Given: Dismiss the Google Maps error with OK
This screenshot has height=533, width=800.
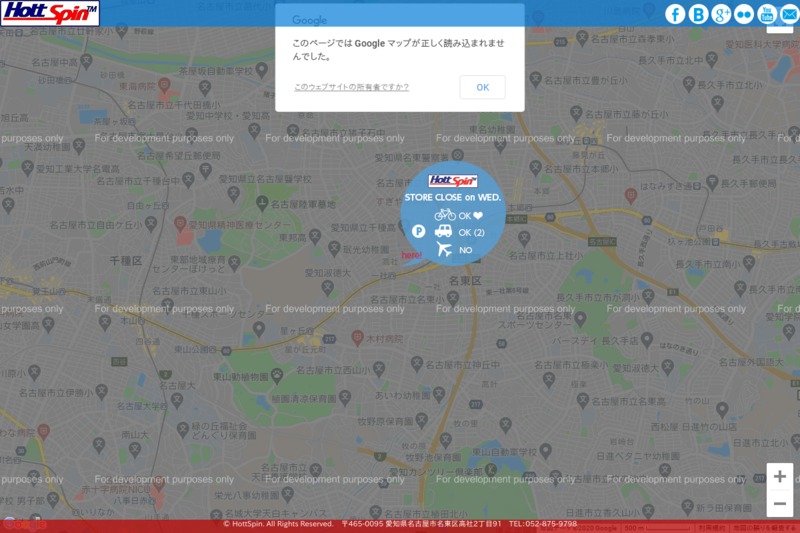Looking at the screenshot, I should (x=482, y=87).
